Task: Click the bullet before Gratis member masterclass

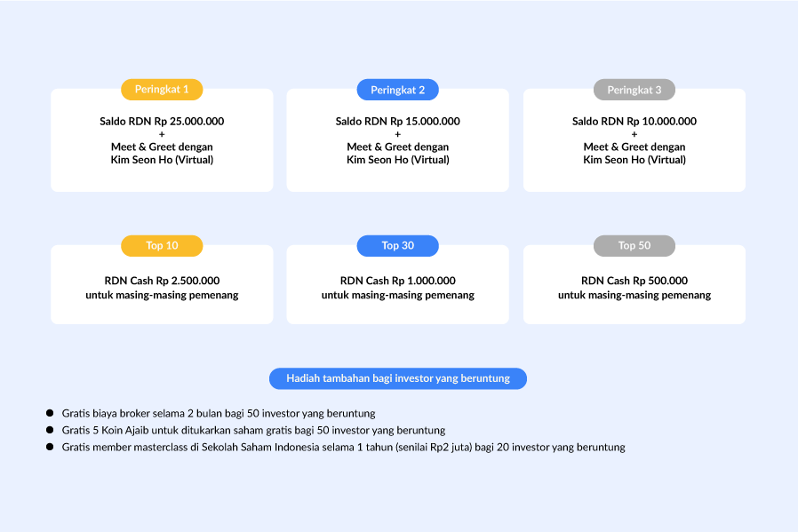Action: pos(50,447)
